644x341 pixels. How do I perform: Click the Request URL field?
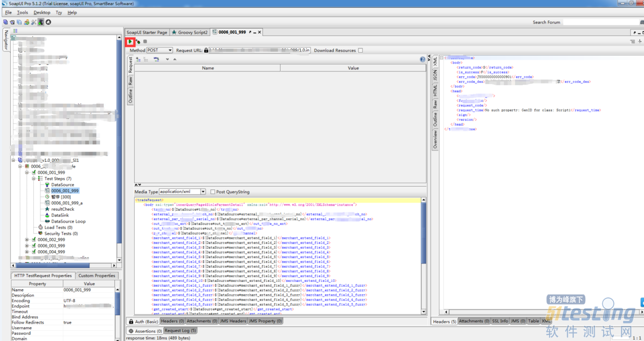pyautogui.click(x=260, y=50)
